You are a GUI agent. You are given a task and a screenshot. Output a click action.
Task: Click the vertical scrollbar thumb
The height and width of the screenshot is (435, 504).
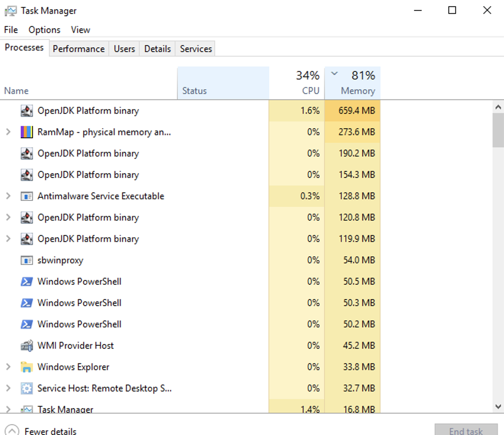498,130
